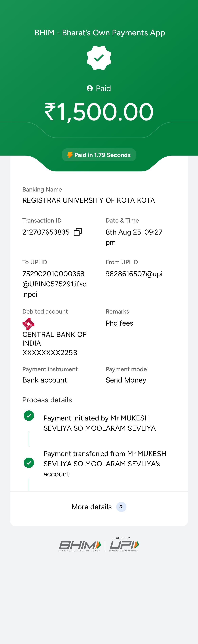Click the More details label

[x=92, y=507]
